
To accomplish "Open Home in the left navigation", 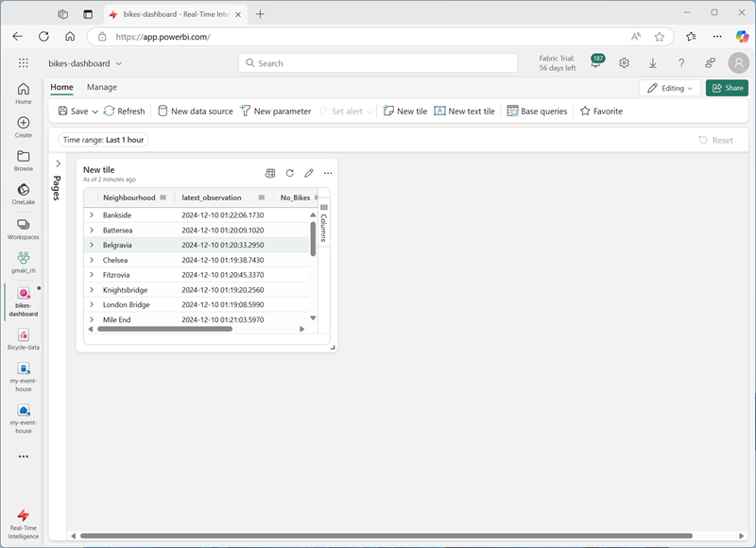I will 23,94.
